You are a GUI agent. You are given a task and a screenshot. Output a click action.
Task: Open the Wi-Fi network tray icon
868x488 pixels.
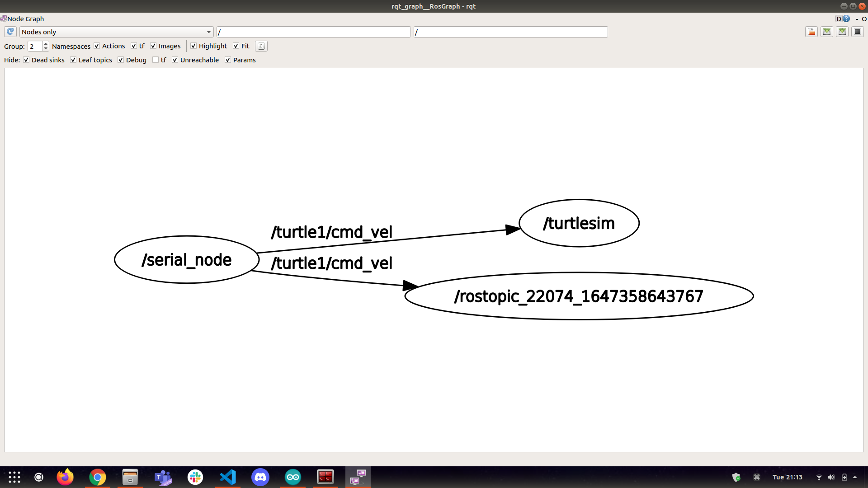[819, 477]
